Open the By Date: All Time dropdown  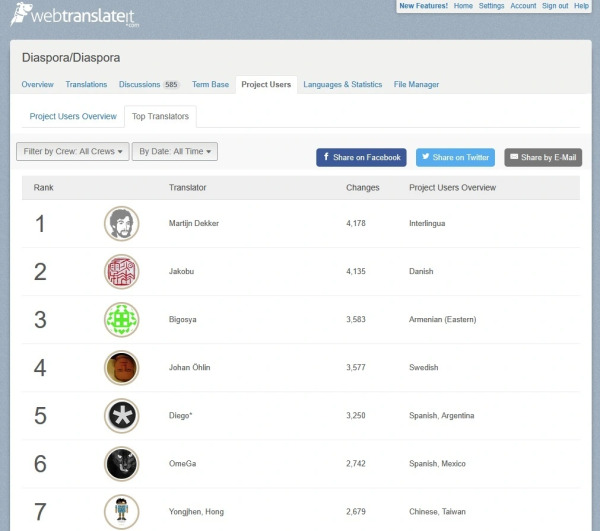point(175,152)
